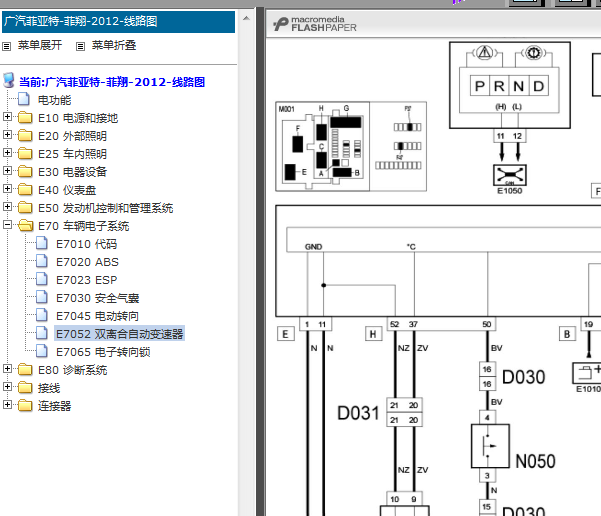
Task: Open the E7065 电子转向锁 page
Action: pyautogui.click(x=103, y=352)
